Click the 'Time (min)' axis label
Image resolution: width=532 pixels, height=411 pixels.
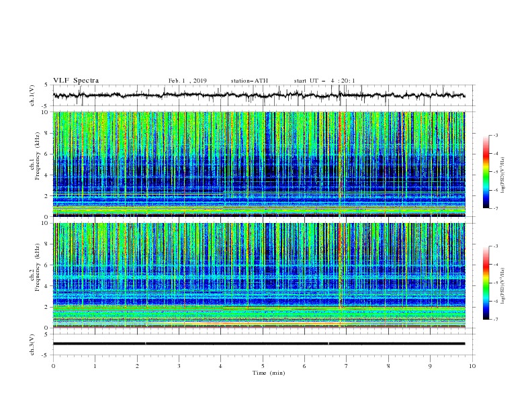tap(269, 373)
